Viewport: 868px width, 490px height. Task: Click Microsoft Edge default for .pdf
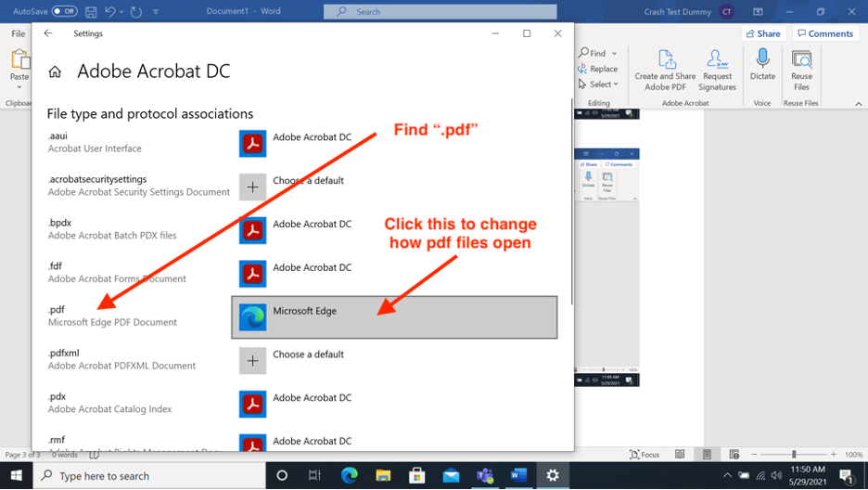[x=394, y=317]
